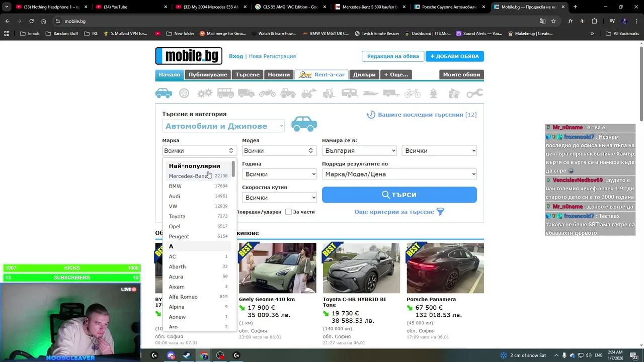
Task: Open the Публикуване tab
Action: (x=208, y=74)
